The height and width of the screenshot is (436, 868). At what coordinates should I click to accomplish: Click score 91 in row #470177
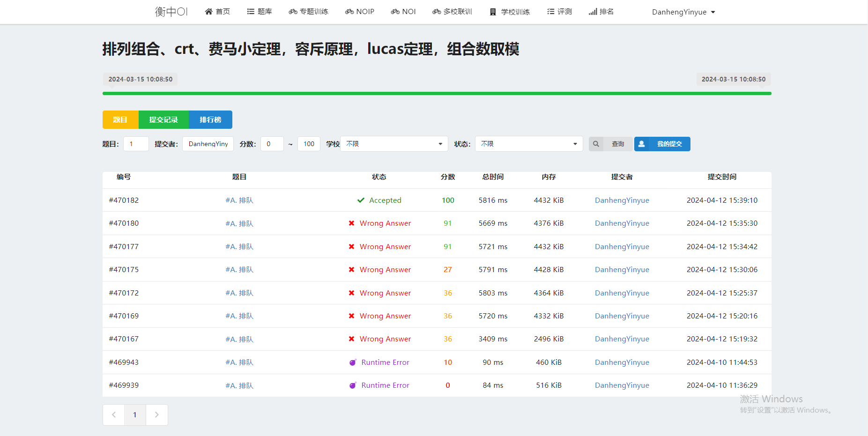click(448, 246)
